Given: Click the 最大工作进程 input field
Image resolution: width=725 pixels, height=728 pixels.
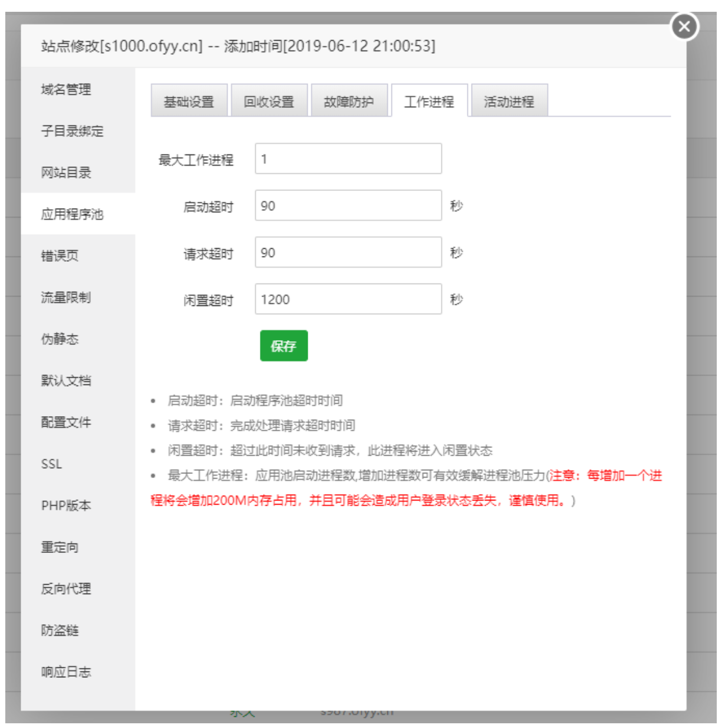Looking at the screenshot, I should 348,159.
